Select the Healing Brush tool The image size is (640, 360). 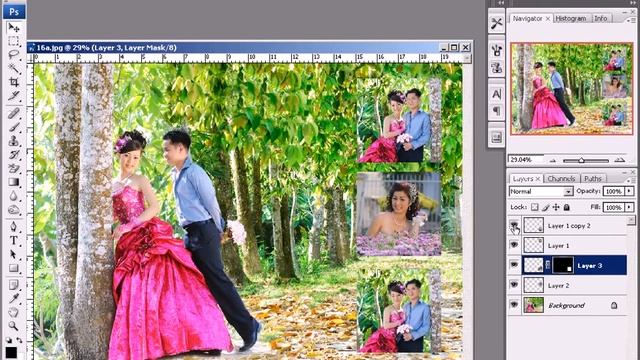tap(13, 113)
